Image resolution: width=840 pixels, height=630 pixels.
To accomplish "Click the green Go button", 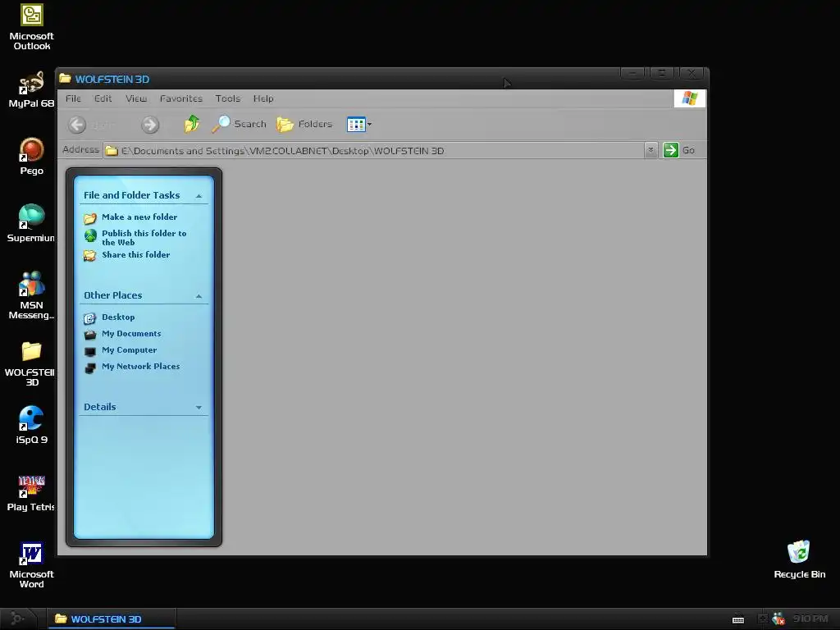I will click(678, 150).
